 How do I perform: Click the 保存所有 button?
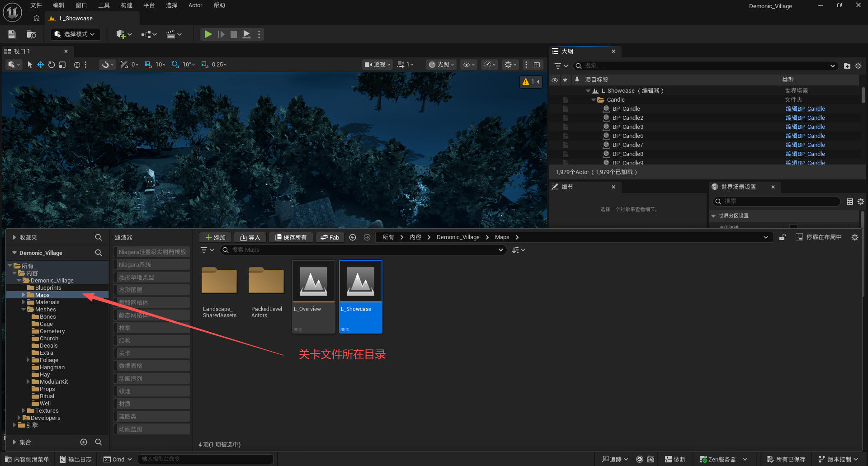(x=291, y=237)
